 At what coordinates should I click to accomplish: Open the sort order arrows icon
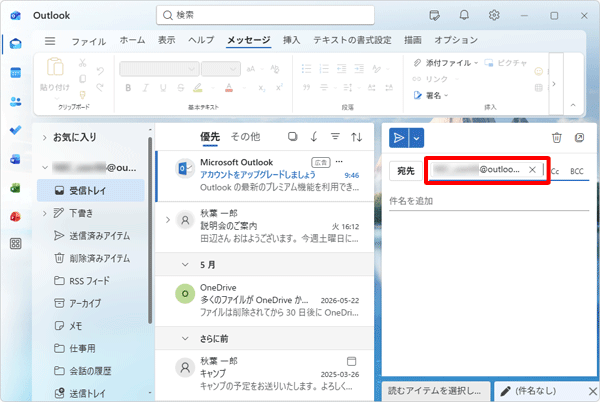[x=357, y=137]
